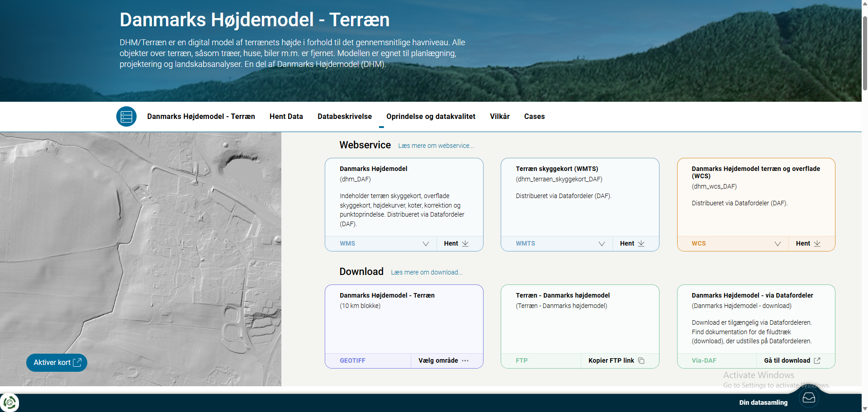Open the Din datasamling inbox icon

tap(809, 398)
